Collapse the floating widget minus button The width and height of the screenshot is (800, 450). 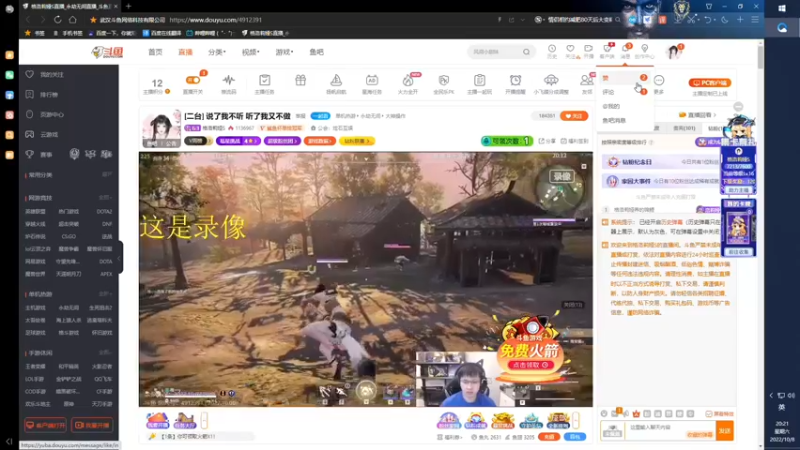click(738, 106)
